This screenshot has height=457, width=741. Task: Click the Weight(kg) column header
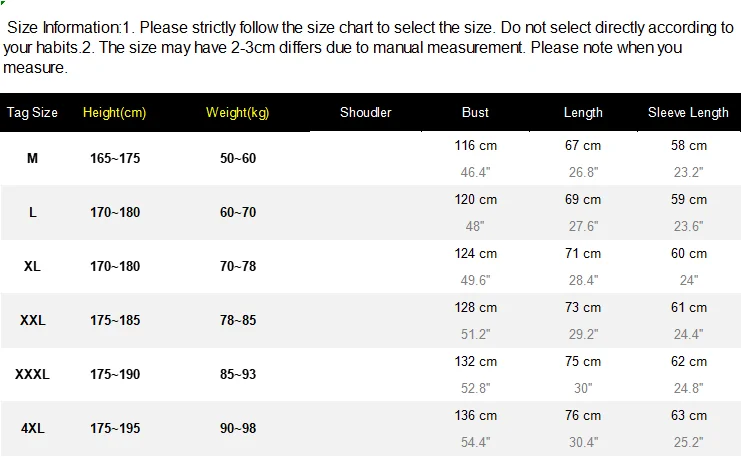pos(238,112)
